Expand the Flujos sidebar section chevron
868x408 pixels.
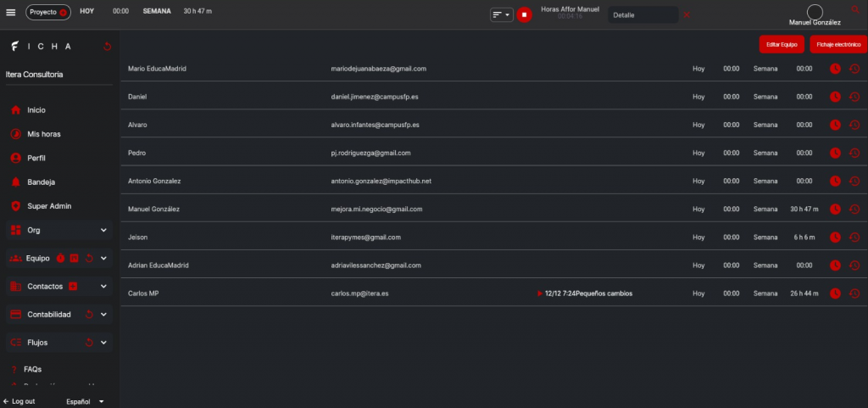point(104,343)
